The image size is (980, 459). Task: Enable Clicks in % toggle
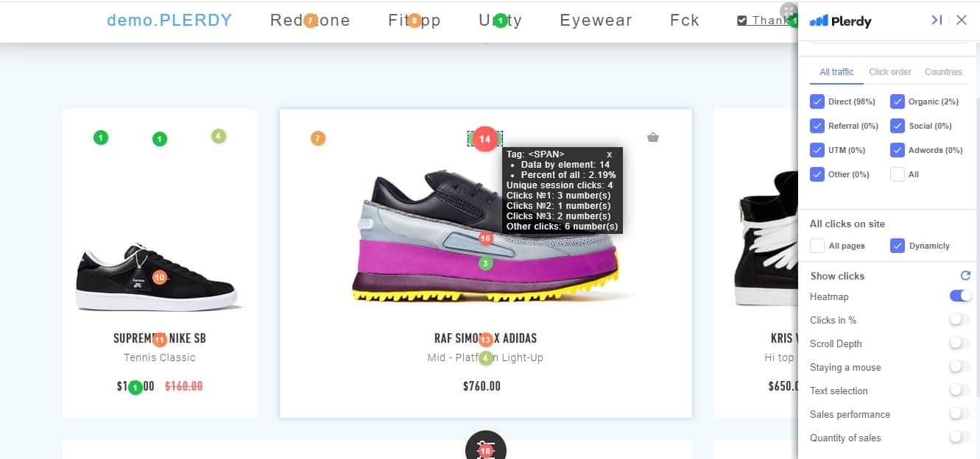click(x=959, y=319)
